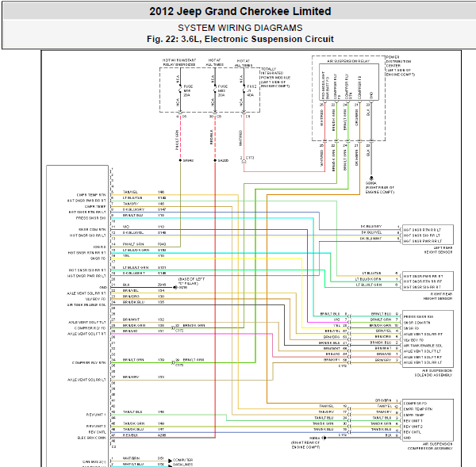Click the "LEFT REAR HEIGHT SENSOR" caption
The height and width of the screenshot is (467, 476).
(438, 250)
